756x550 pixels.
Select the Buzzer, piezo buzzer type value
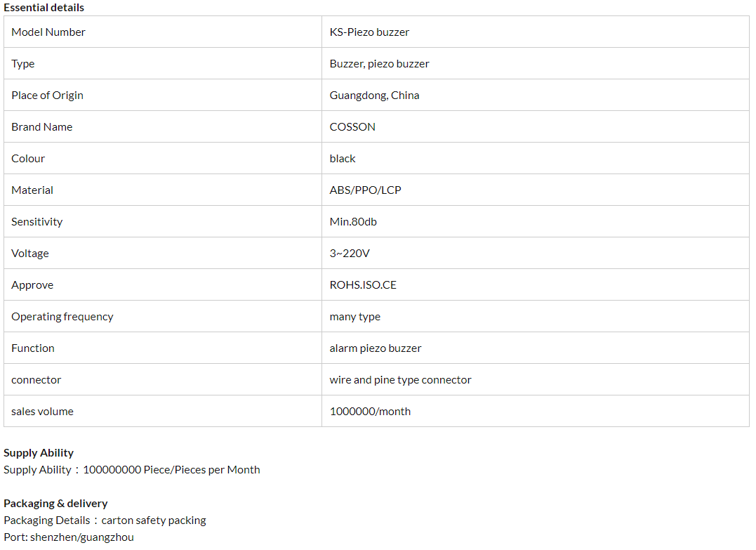(x=379, y=64)
